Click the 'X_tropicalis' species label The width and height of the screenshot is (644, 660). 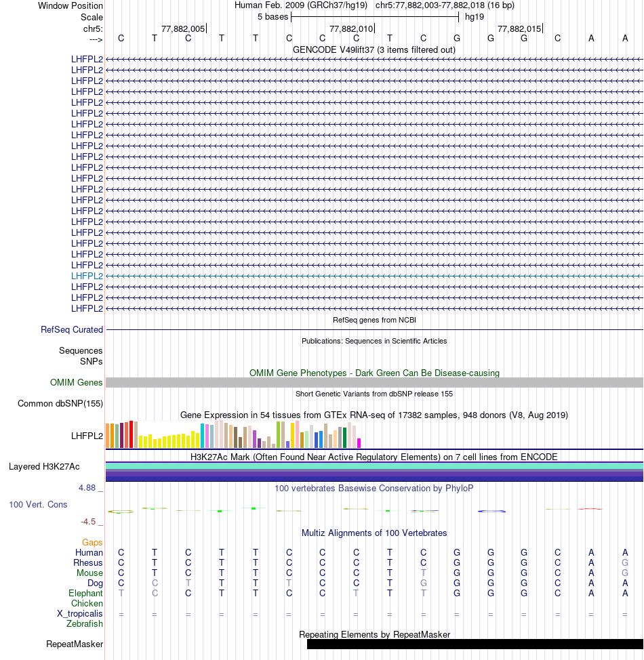pyautogui.click(x=80, y=614)
